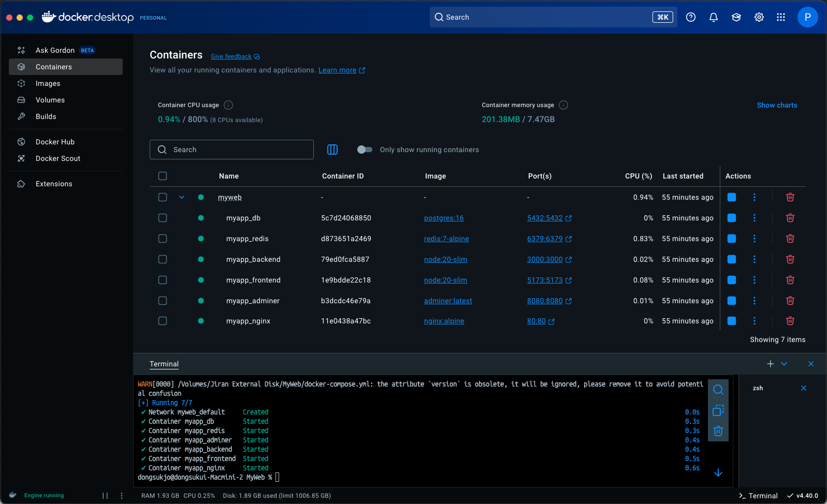
Task: Clear the terminal with trash icon
Action: click(x=718, y=431)
